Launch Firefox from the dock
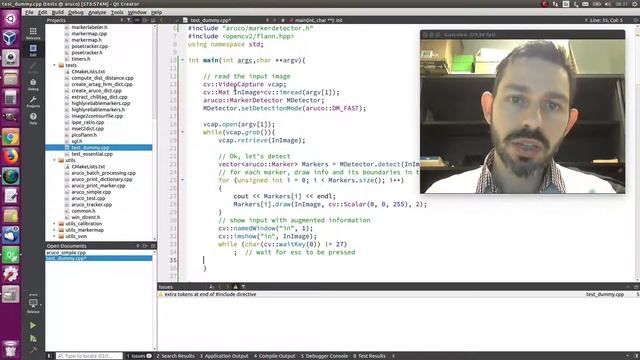The height and width of the screenshot is (360, 640). [x=11, y=157]
